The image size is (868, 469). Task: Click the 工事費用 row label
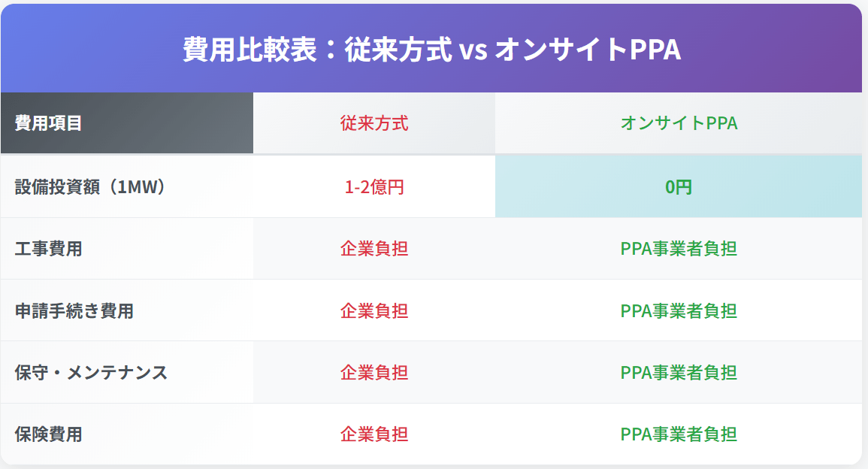click(49, 249)
